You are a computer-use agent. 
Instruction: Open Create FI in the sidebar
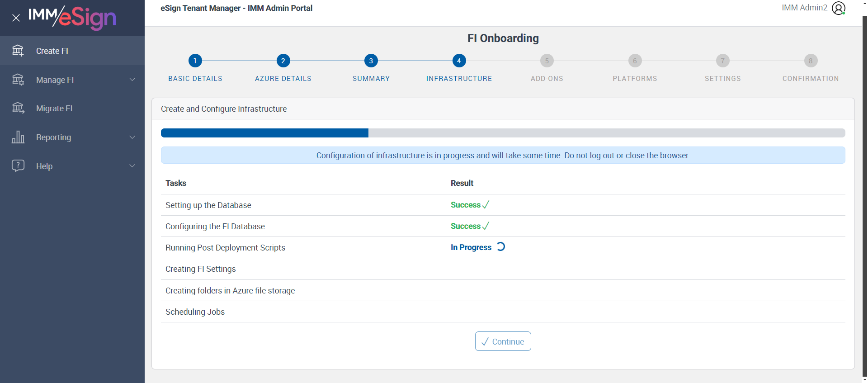tap(72, 51)
